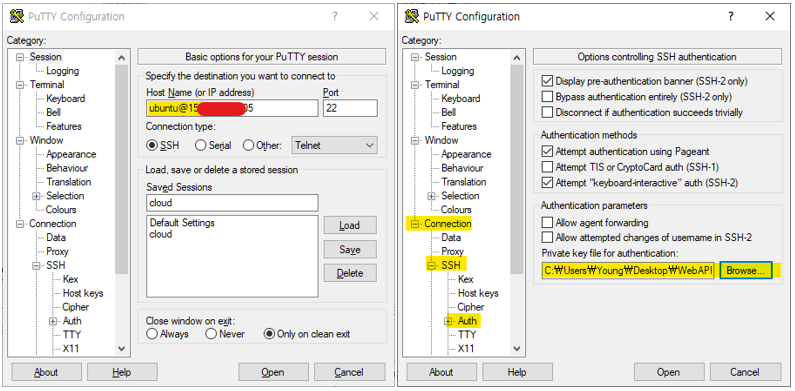The width and height of the screenshot is (795, 391).
Task: Enable Allow agent forwarding checkbox
Action: (x=547, y=222)
